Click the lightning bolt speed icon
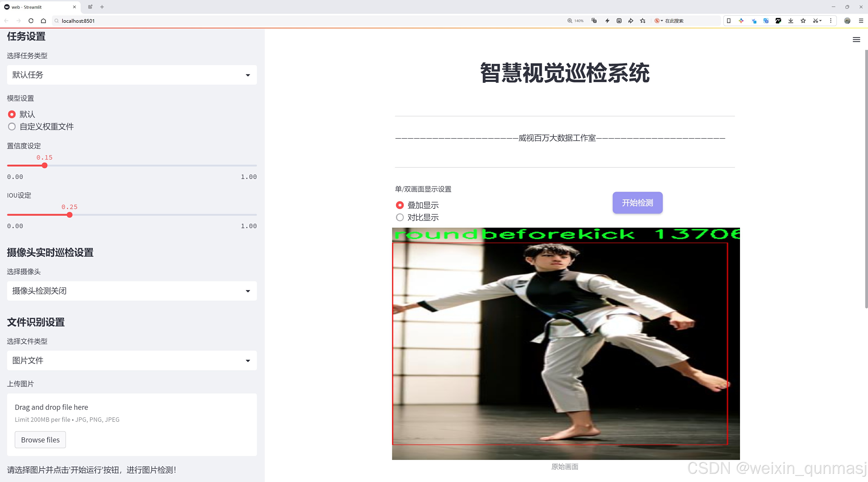Viewport: 868px width, 482px height. [607, 21]
